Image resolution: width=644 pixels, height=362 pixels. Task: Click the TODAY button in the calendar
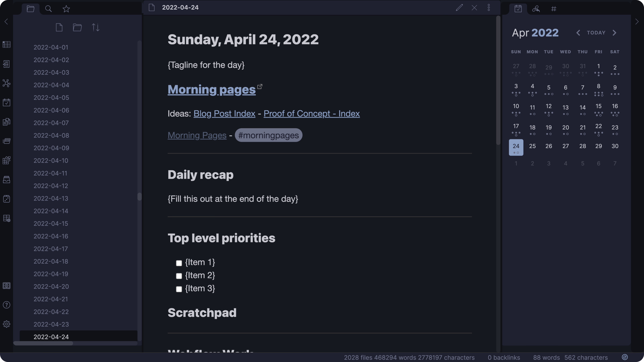pyautogui.click(x=596, y=33)
